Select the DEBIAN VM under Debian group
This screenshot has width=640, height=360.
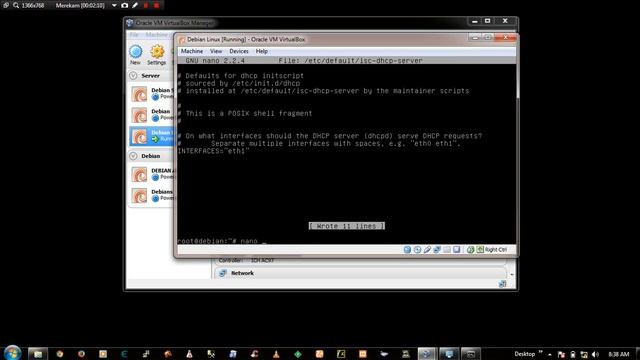(x=152, y=174)
